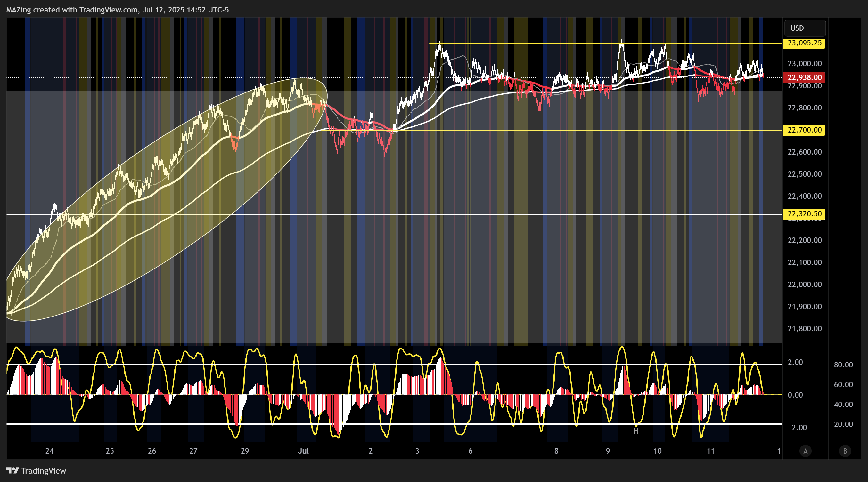Click date label 24 on time axis
The width and height of the screenshot is (868, 482).
(x=50, y=451)
